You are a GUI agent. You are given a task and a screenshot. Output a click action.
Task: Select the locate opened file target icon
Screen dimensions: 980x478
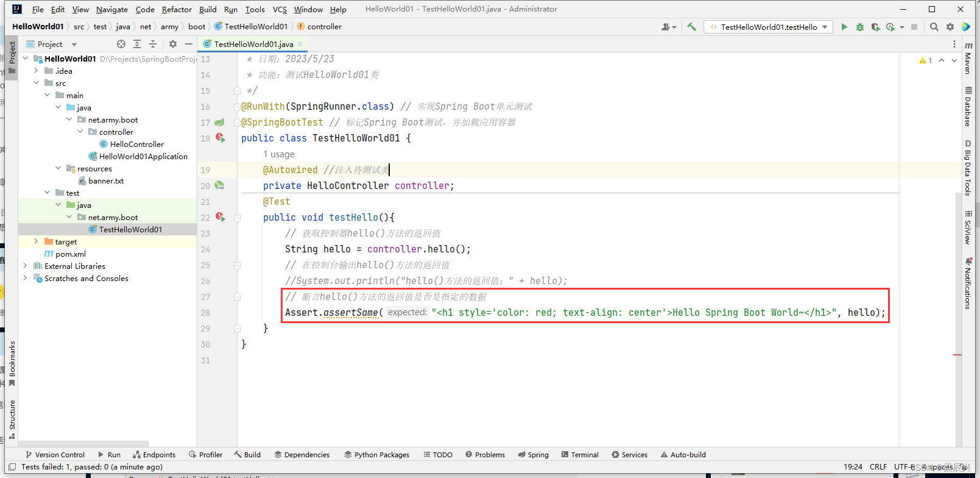(121, 44)
